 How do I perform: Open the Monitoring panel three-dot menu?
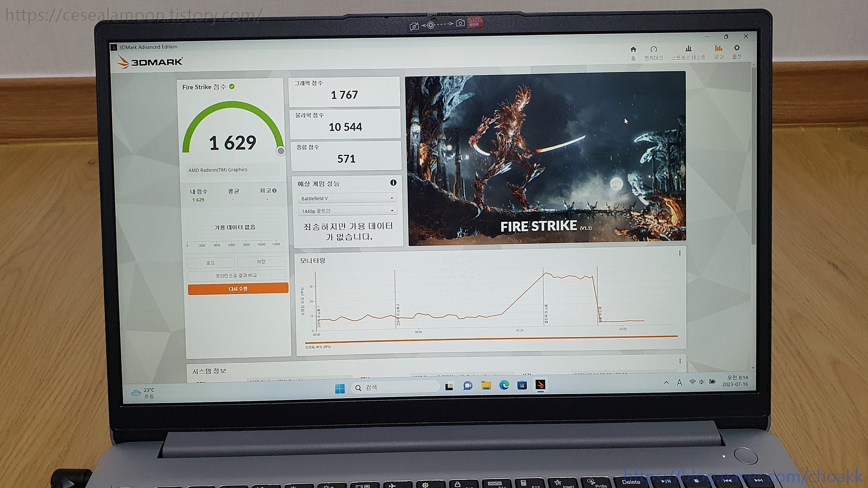point(679,253)
